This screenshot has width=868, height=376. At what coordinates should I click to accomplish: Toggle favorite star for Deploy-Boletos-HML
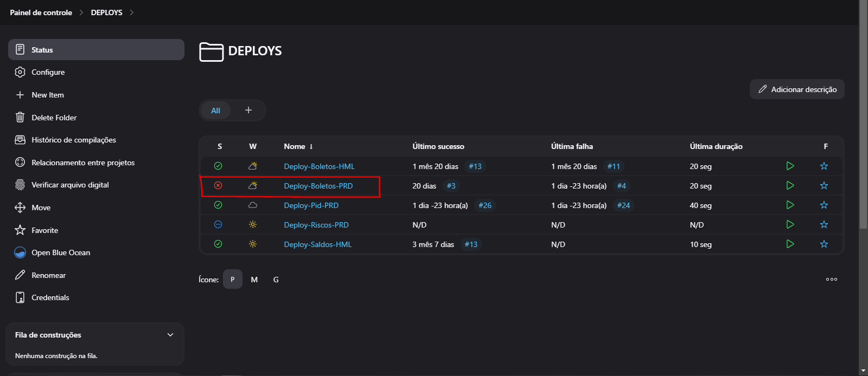tap(824, 166)
